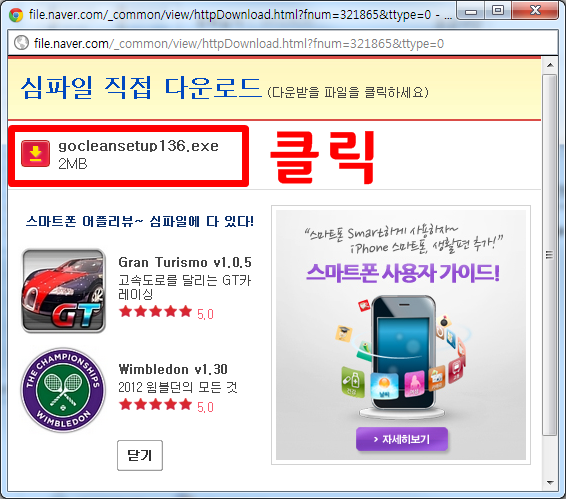
Task: Click the red download arrow icon
Action: [x=35, y=154]
